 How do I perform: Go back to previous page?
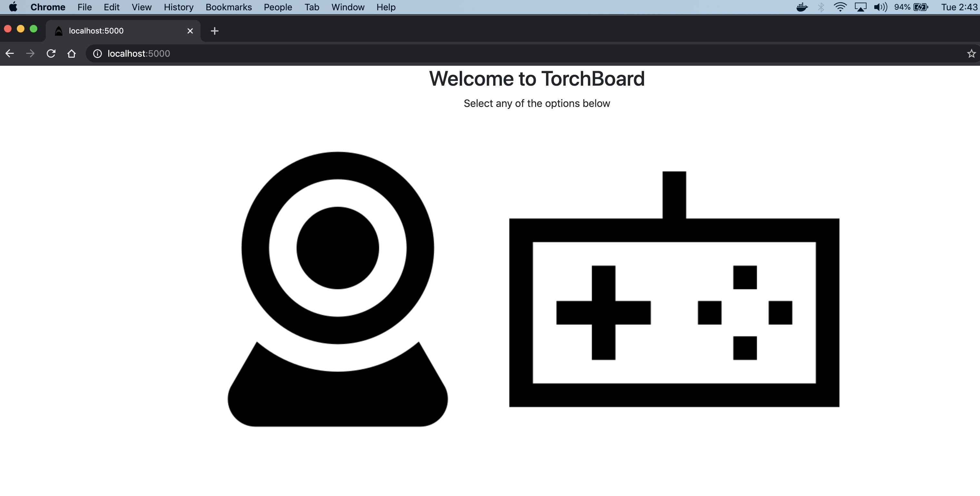[x=10, y=53]
